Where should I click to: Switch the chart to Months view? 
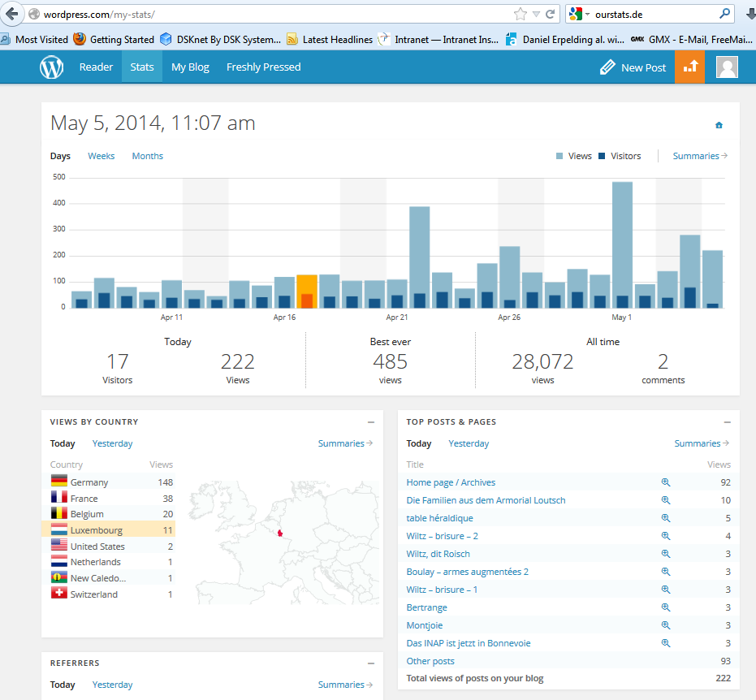147,156
